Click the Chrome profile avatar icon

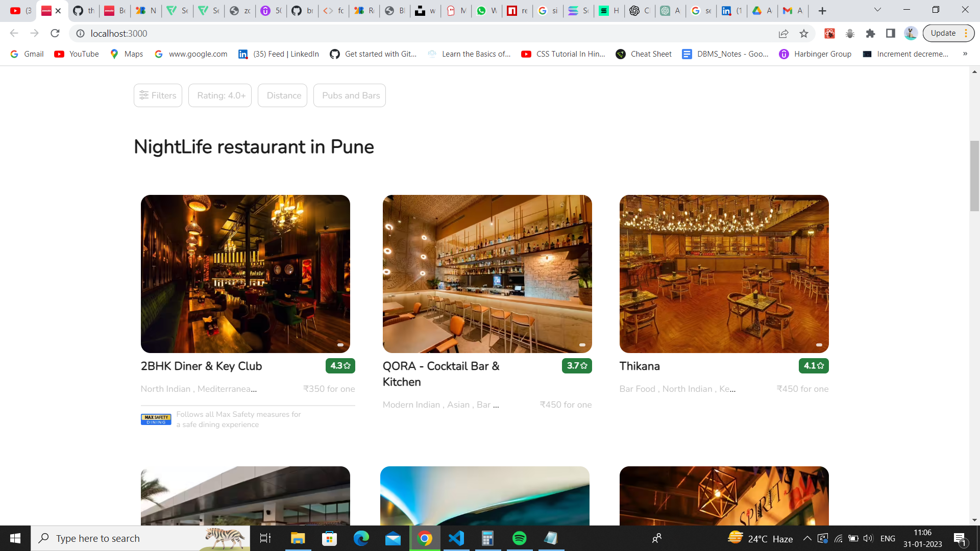click(x=911, y=33)
